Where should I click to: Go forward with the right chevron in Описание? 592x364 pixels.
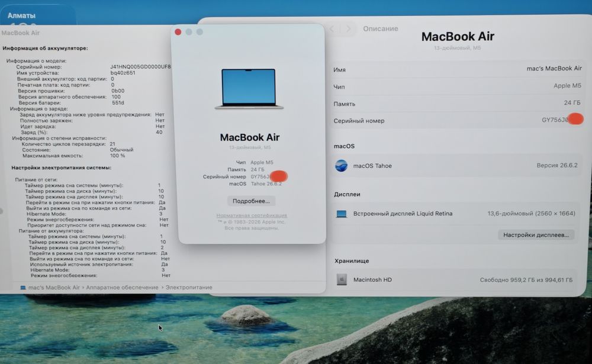pos(349,28)
